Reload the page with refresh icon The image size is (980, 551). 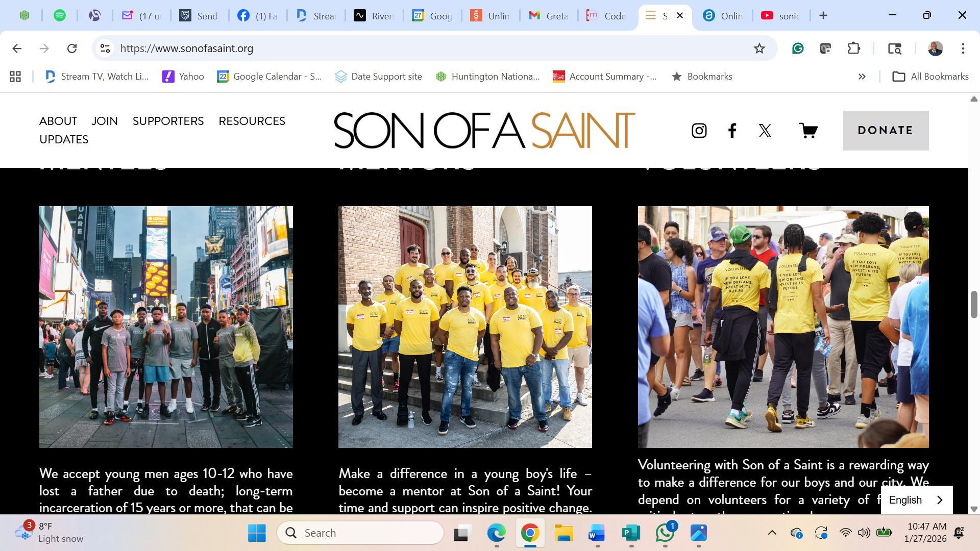click(72, 48)
